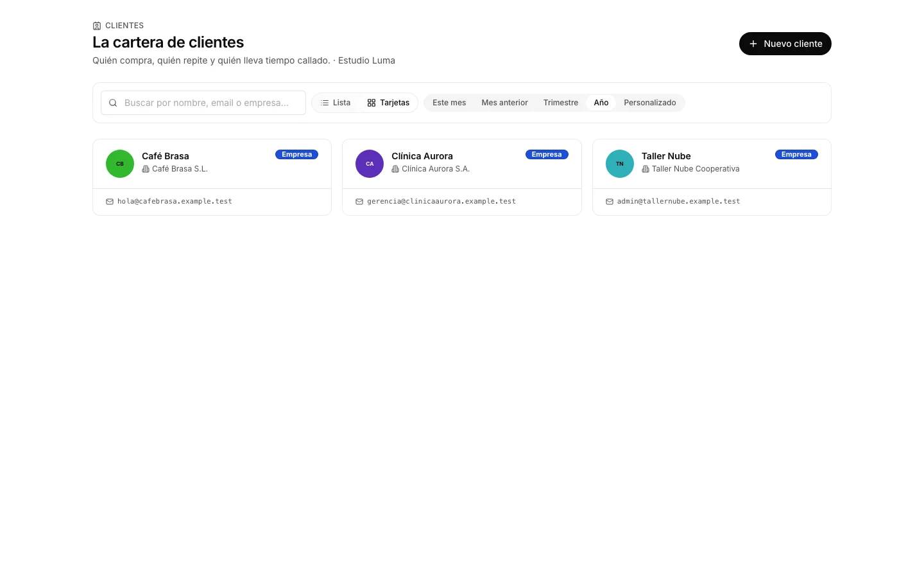Open the Clínica Aurora client name
Image resolution: width=924 pixels, height=578 pixels.
[422, 156]
